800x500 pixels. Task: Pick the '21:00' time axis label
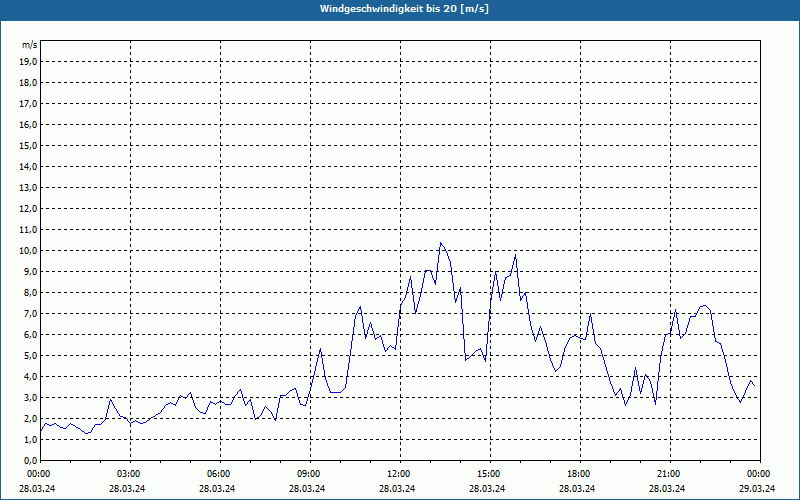pyautogui.click(x=669, y=474)
